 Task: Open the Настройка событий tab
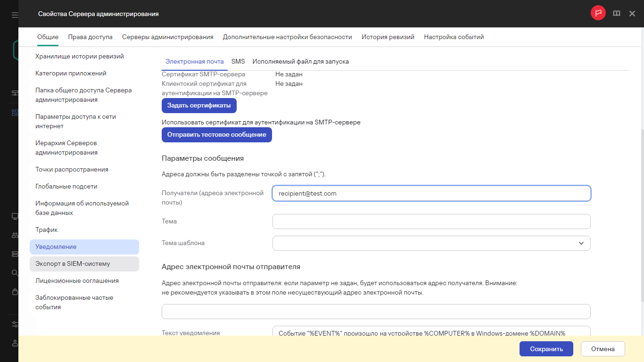[x=454, y=37]
